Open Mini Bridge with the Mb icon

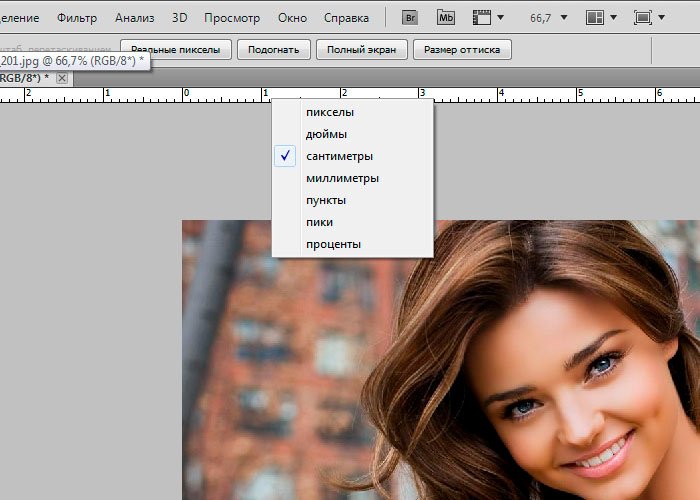pos(447,18)
